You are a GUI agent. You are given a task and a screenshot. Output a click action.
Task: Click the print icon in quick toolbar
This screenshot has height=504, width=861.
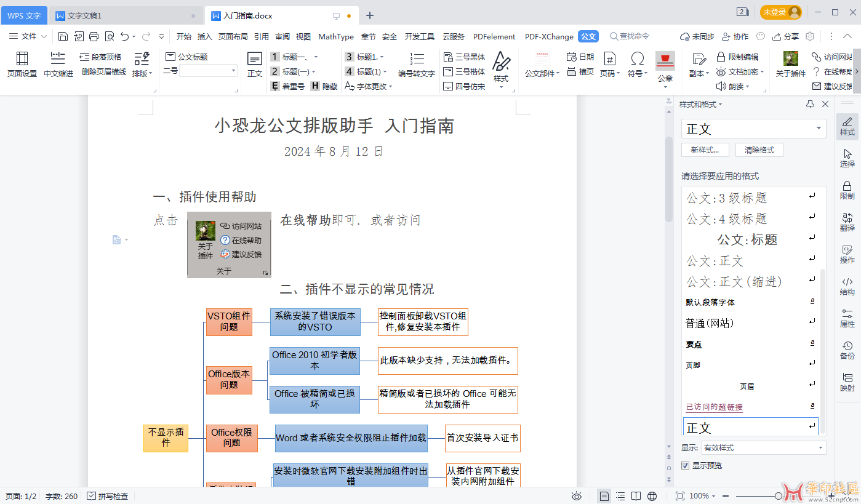(x=94, y=36)
